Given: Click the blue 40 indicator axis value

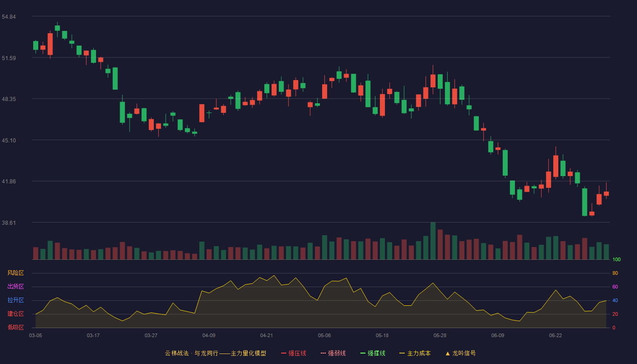Looking at the screenshot, I should [x=615, y=301].
